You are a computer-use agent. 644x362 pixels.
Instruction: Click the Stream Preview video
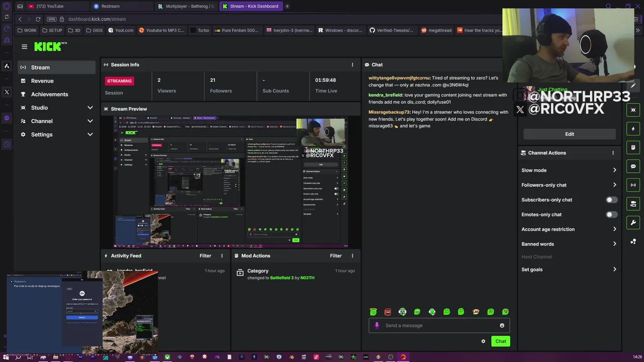pos(230,182)
